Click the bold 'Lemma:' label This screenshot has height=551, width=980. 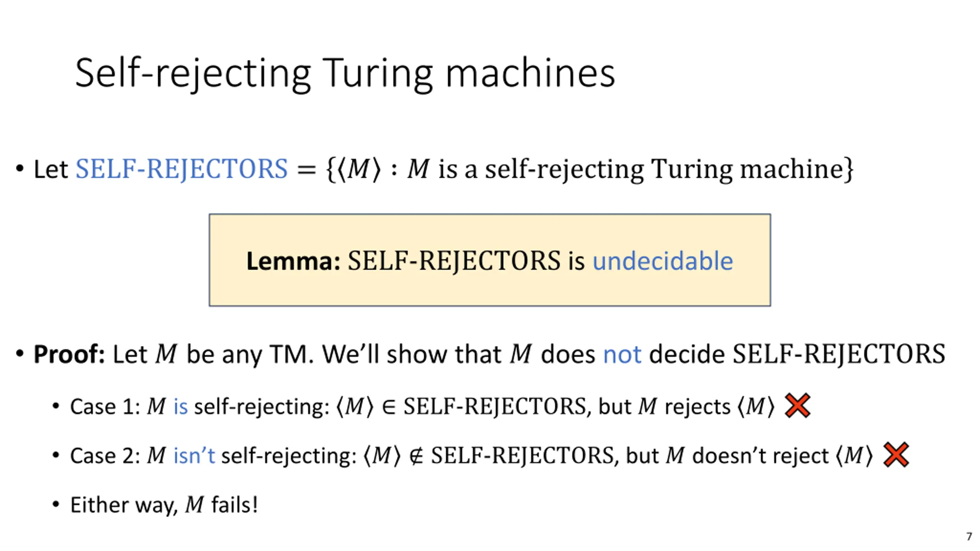click(x=293, y=261)
